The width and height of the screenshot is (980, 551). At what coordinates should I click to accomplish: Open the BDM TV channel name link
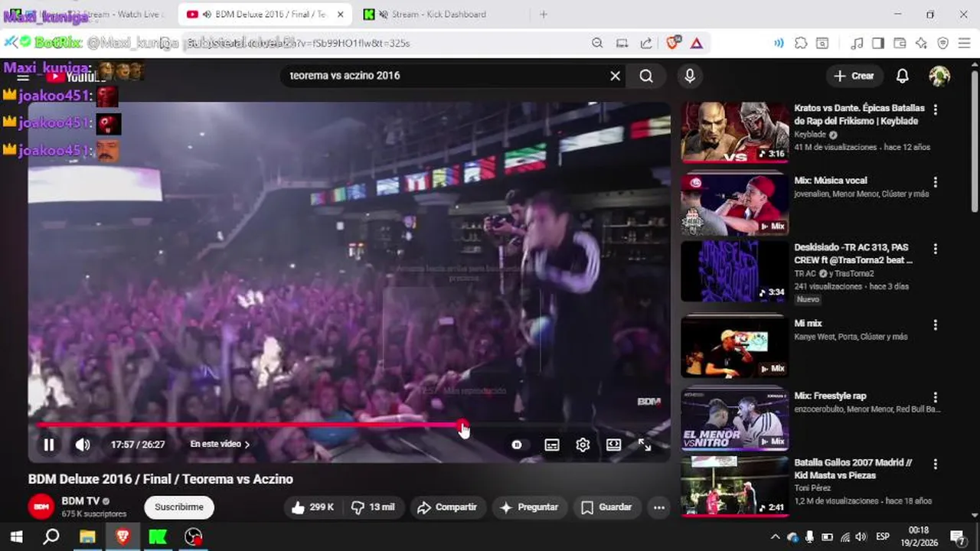coord(80,501)
